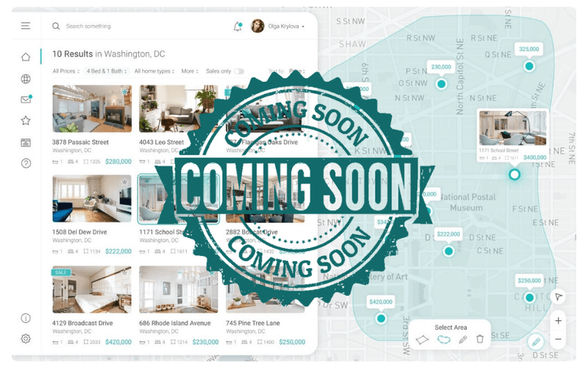Click the $230,000 price on Rhode Island card
The image size is (588, 368).
[205, 342]
